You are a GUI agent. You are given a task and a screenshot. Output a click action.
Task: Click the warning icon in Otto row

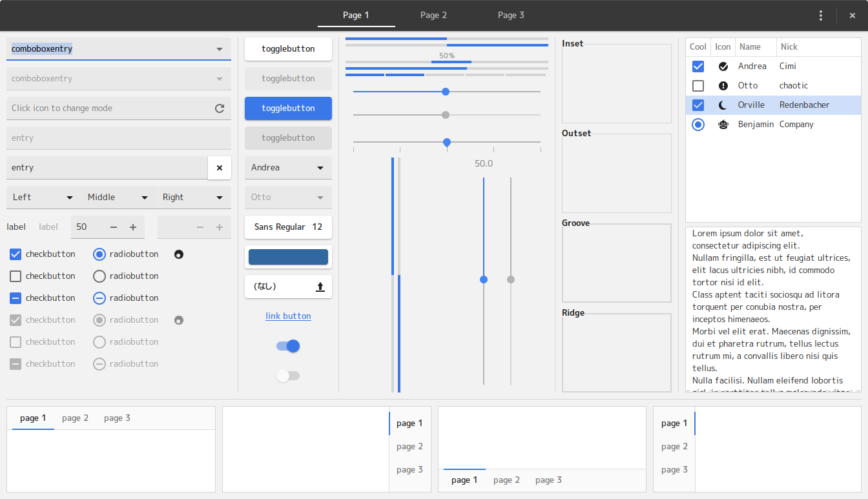(x=723, y=86)
